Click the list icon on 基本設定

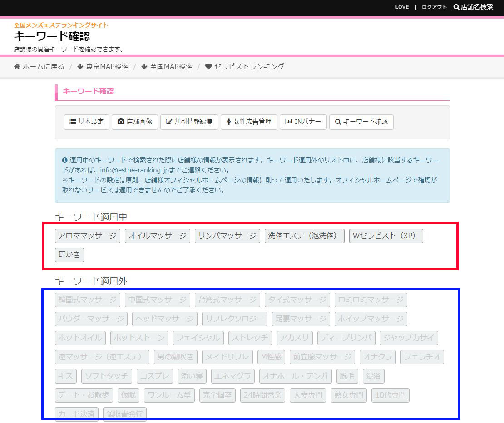[x=73, y=122]
